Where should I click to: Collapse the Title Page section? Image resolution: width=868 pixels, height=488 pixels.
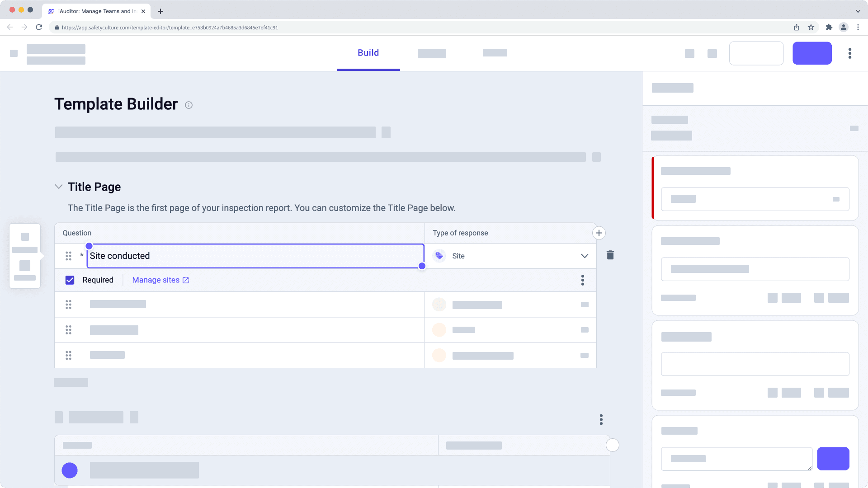[x=58, y=186]
